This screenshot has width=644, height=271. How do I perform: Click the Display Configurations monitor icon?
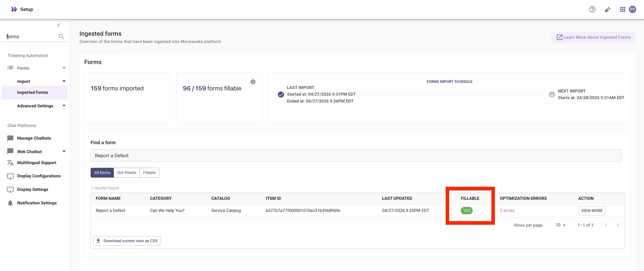click(10, 176)
